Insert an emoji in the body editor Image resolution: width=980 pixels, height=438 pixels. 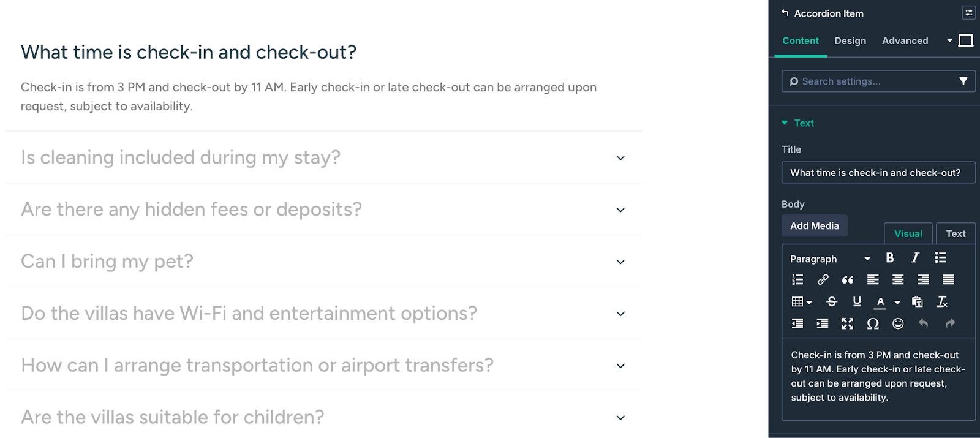(898, 324)
